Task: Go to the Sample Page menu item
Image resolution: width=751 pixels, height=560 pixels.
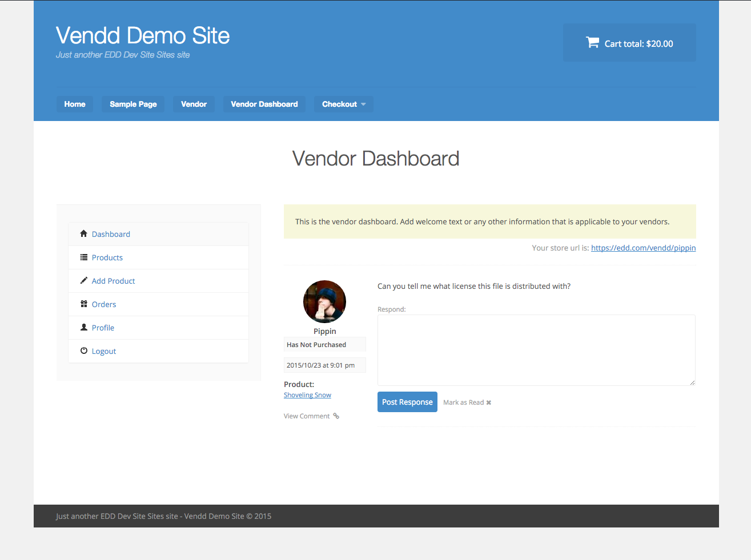Action: click(x=133, y=104)
